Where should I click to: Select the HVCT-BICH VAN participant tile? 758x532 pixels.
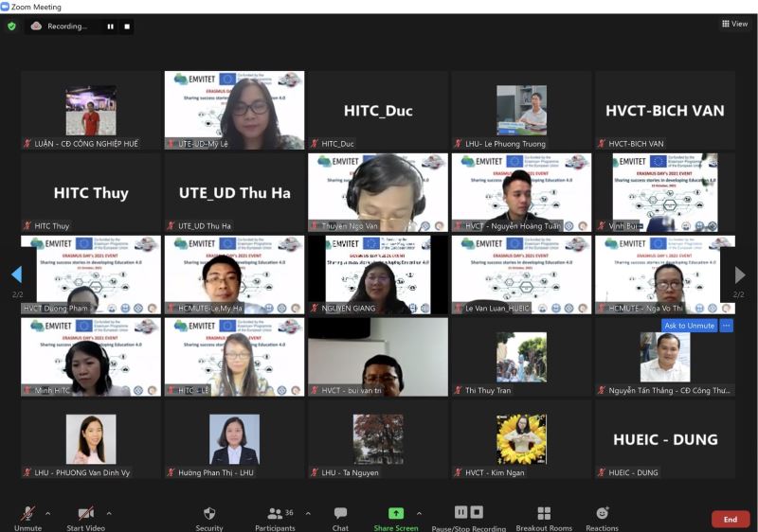point(665,110)
